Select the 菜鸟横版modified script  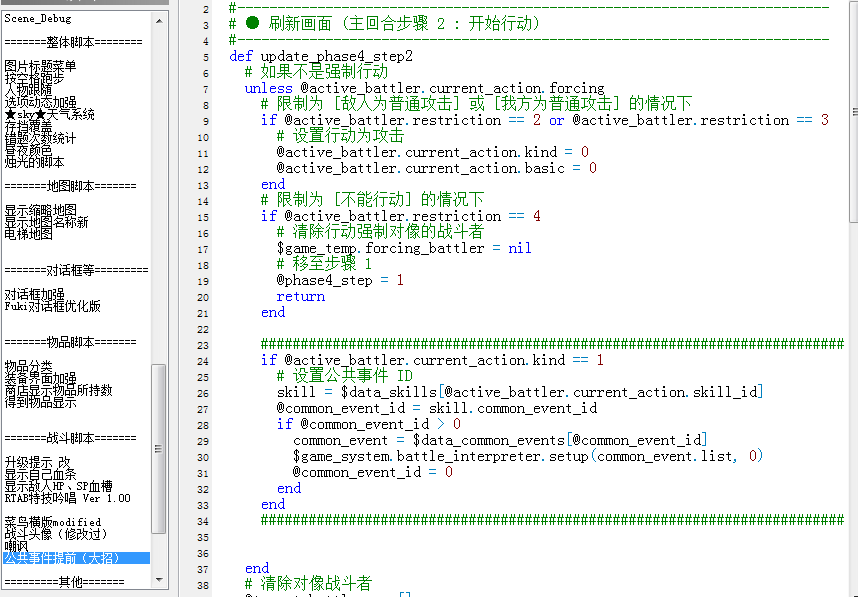click(53, 523)
